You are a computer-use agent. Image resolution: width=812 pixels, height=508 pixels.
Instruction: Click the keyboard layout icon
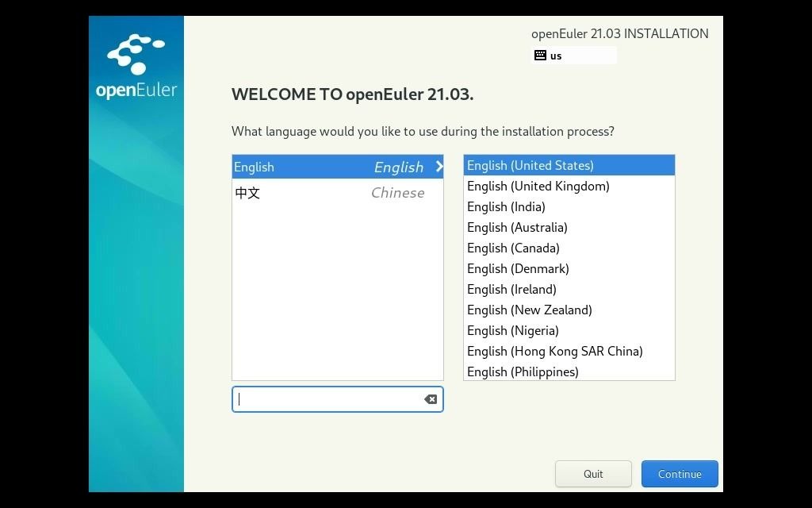540,56
